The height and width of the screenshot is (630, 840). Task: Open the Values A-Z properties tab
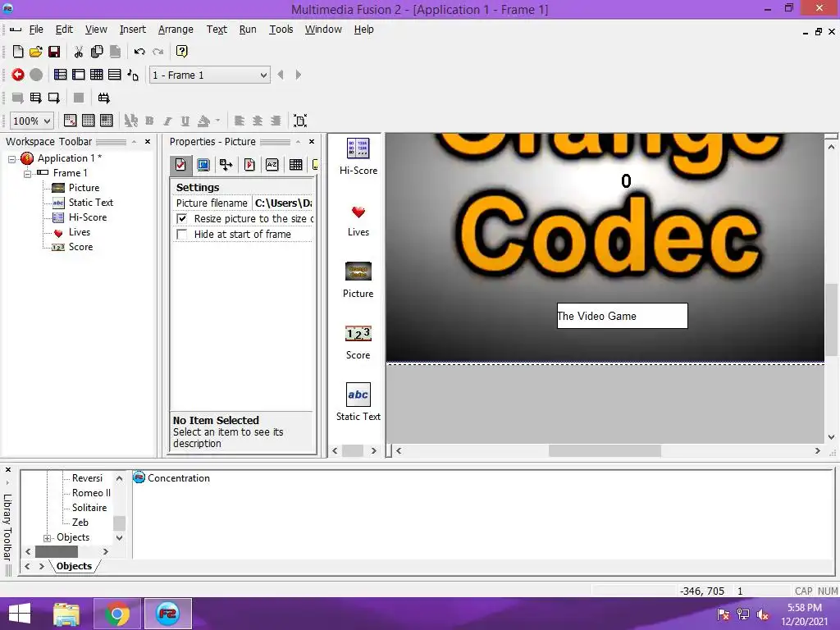point(272,165)
